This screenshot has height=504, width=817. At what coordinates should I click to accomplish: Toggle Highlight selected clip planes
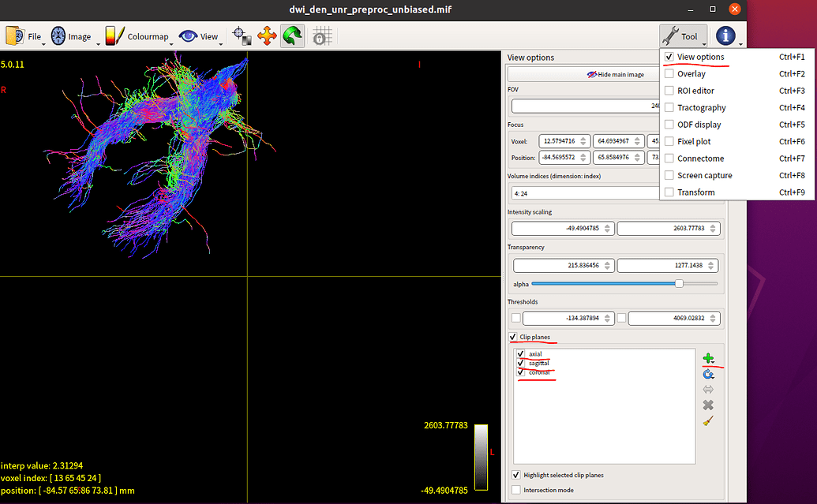(x=516, y=475)
